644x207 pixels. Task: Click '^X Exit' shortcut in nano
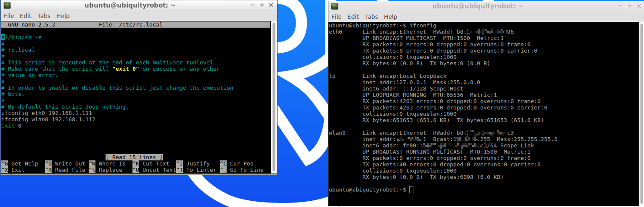coord(13,170)
